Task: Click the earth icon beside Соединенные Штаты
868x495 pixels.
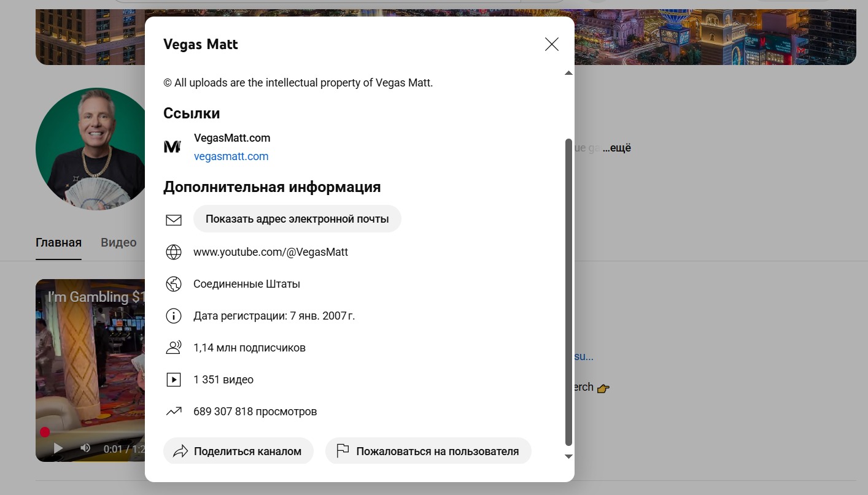Action: click(x=174, y=284)
